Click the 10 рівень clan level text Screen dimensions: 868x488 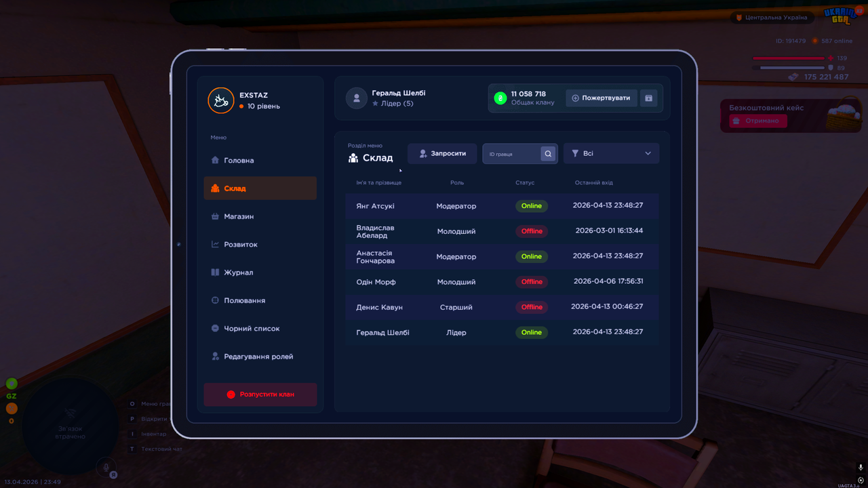[264, 106]
